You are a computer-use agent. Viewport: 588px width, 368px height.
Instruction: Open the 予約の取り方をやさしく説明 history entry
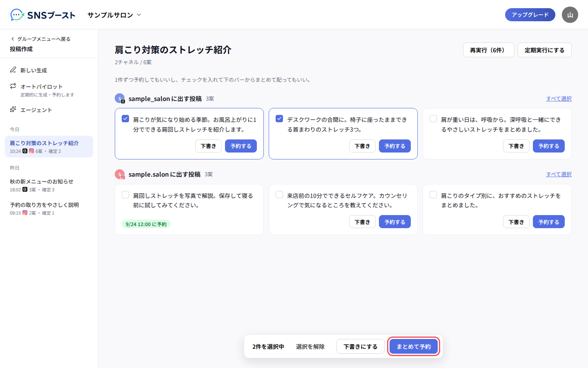[x=49, y=208]
